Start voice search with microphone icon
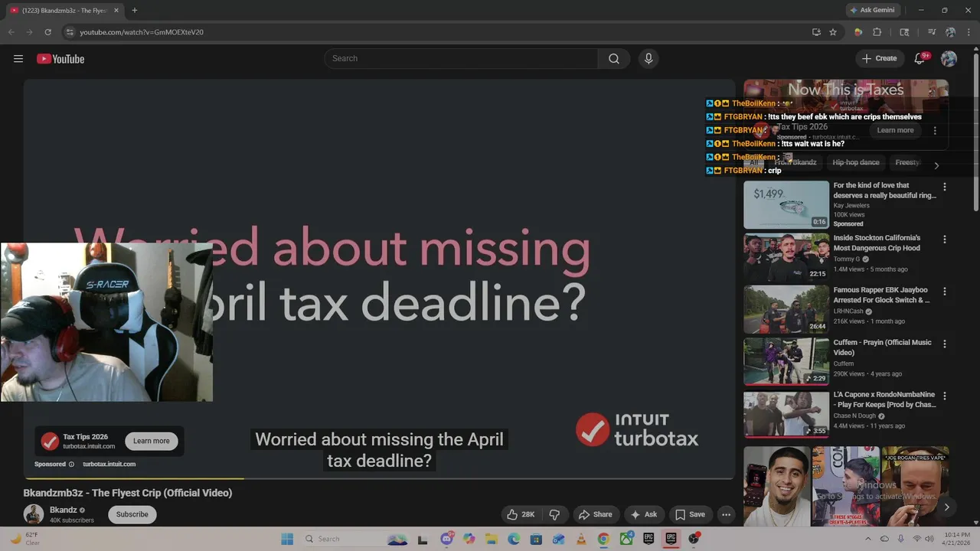 (x=648, y=59)
